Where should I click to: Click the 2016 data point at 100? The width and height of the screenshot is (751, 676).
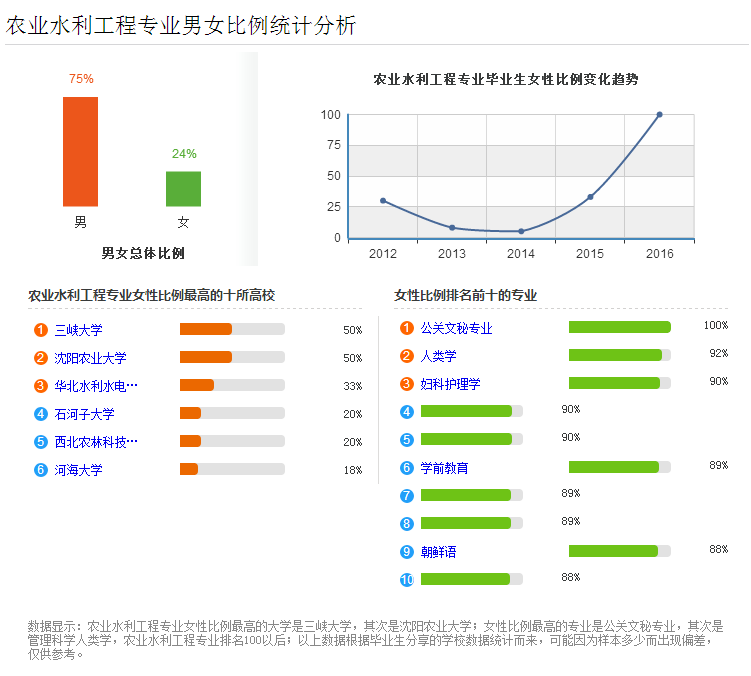point(660,115)
